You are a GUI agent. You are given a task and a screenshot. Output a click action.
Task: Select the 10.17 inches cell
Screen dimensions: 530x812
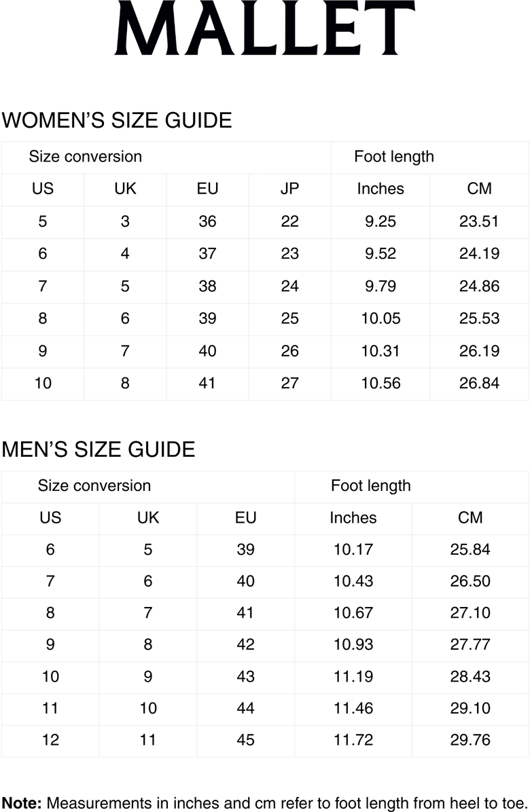point(353,549)
